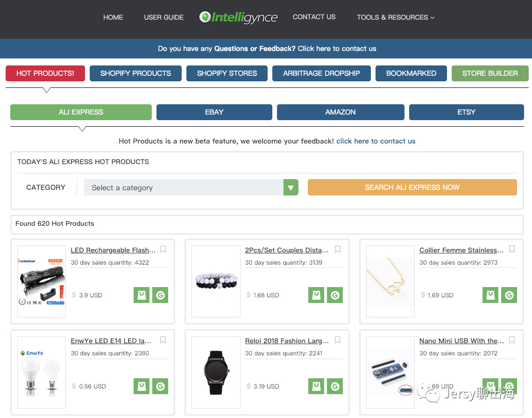This screenshot has height=418, width=532.
Task: Click the green arrow on category selector
Action: 291,187
